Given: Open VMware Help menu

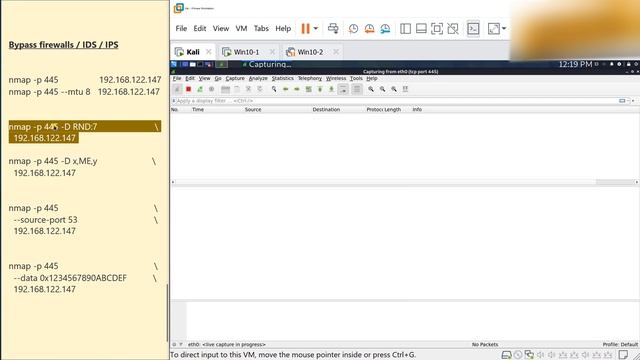Looking at the screenshot, I should tap(283, 28).
